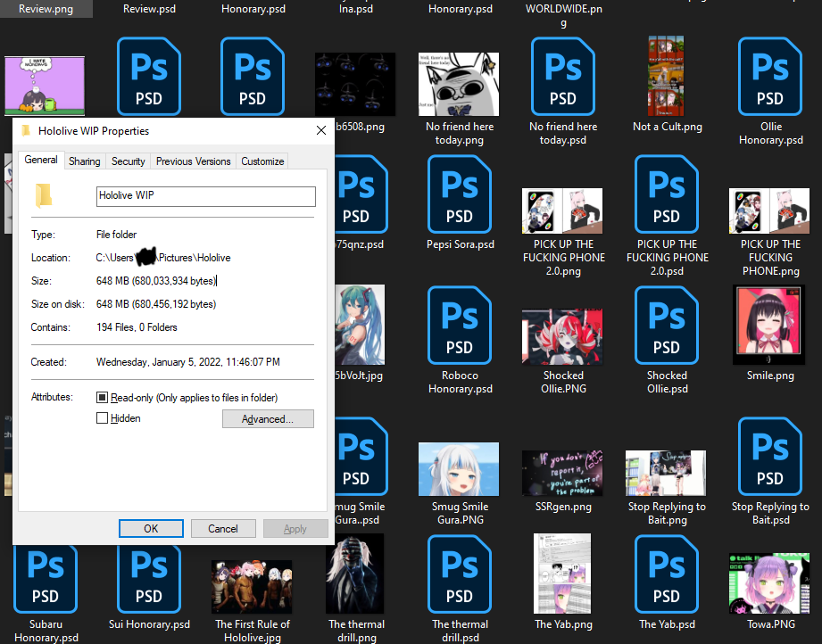
Task: Click the Hololive WIP folder name field
Action: point(205,196)
